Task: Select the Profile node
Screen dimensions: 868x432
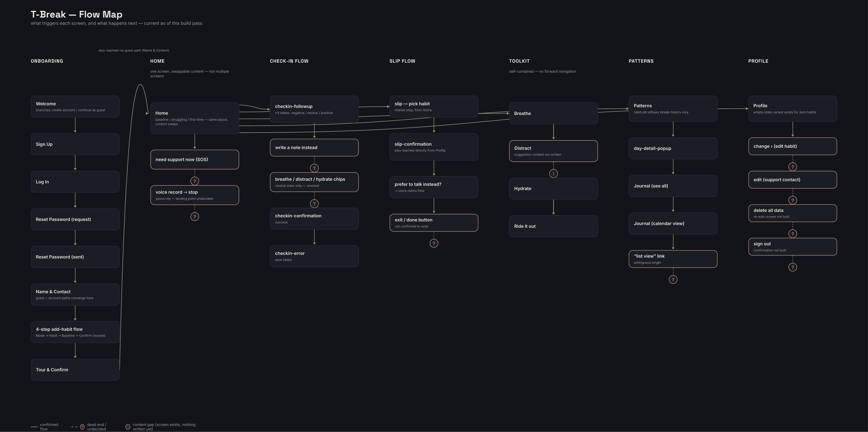Action: coord(793,109)
